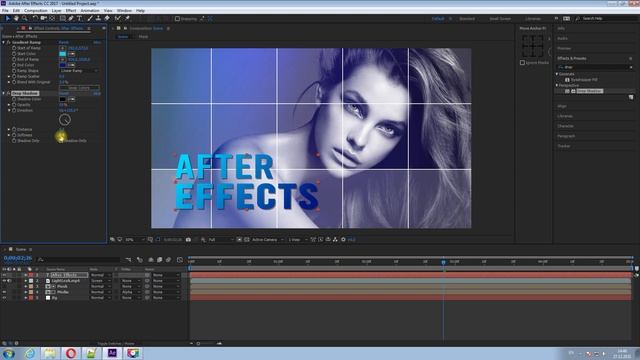Reset the Drop Shadow effect

(x=64, y=93)
